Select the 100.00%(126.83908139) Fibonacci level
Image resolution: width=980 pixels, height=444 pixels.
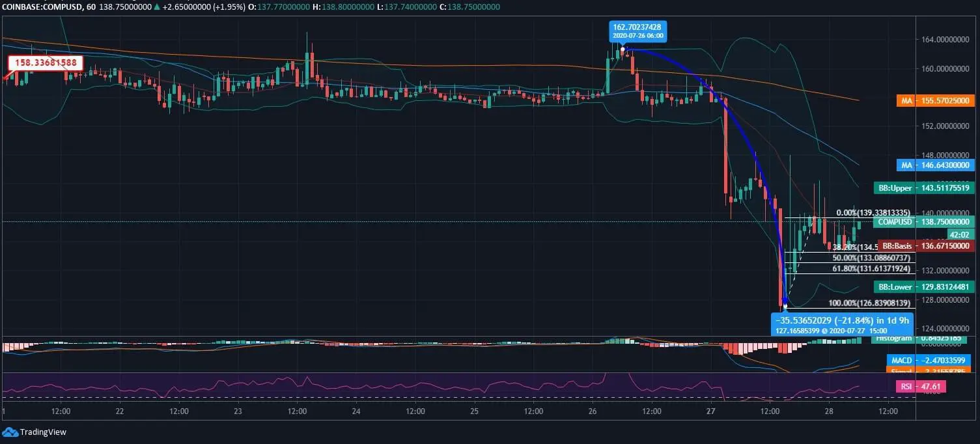tap(869, 303)
